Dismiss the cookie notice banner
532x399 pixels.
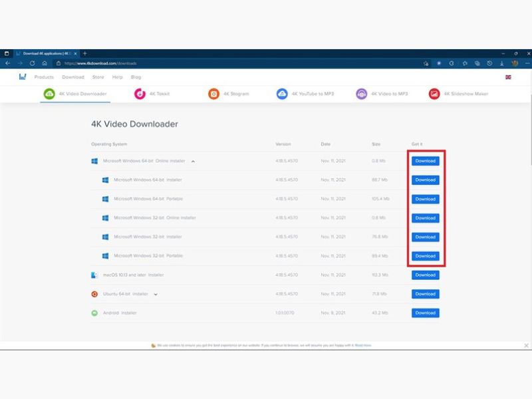[526, 346]
